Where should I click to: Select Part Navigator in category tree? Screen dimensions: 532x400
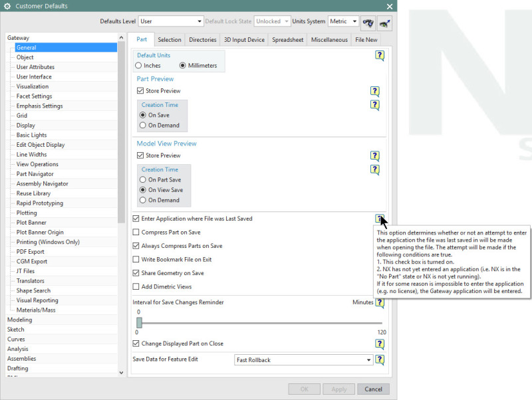pyautogui.click(x=35, y=174)
